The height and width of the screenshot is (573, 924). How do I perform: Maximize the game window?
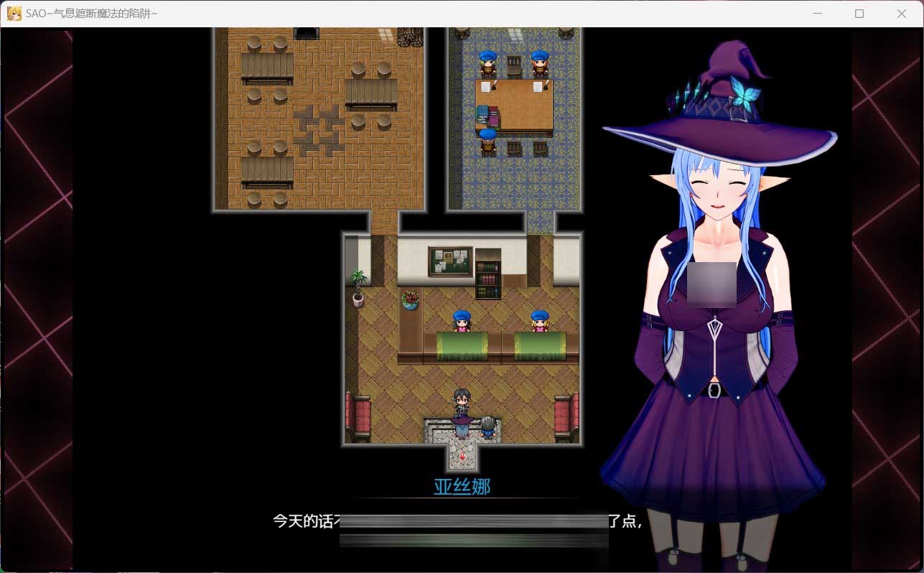click(859, 14)
